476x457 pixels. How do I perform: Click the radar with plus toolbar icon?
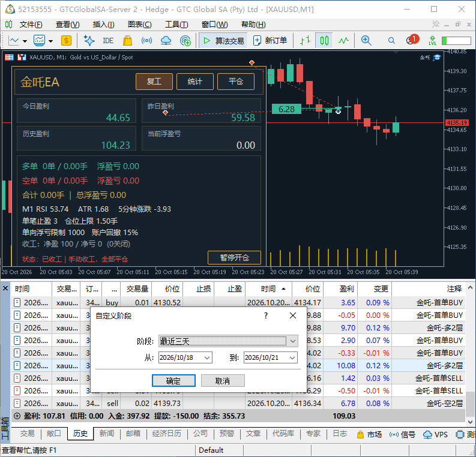point(185,40)
